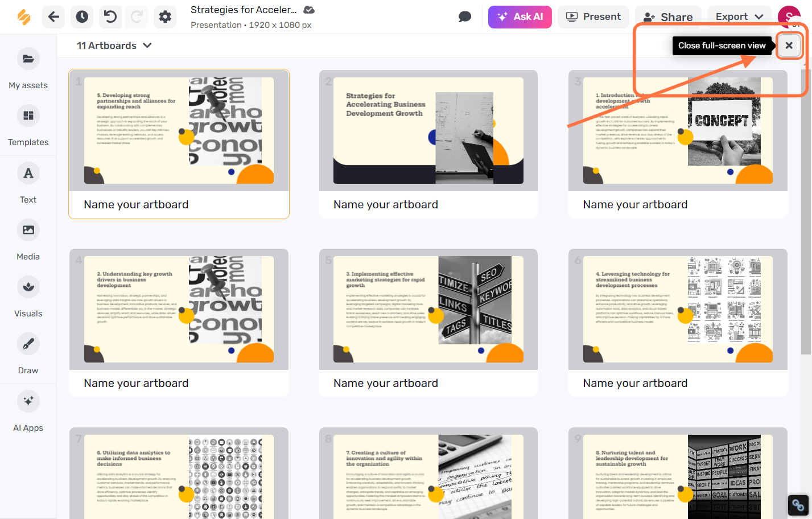
Task: Select artboard 4 key growth drivers thumbnail
Action: [179, 309]
